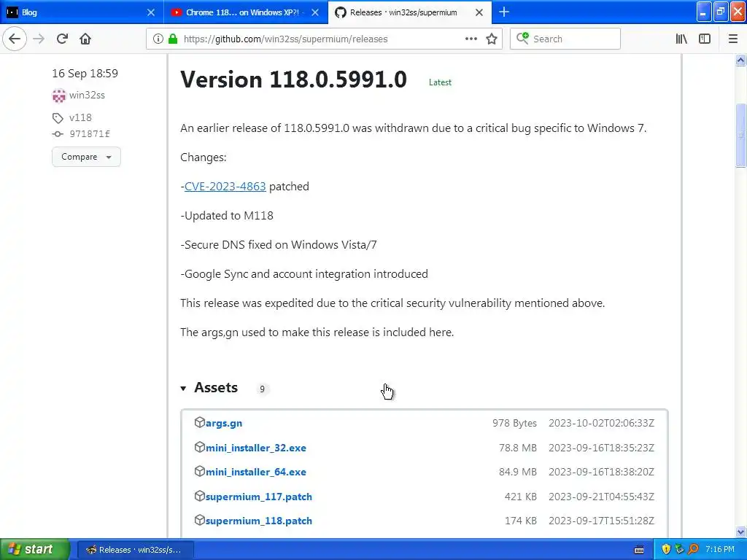Screen dimensions: 747x560
Task: Close the Releases supermium tab
Action: pos(479,12)
